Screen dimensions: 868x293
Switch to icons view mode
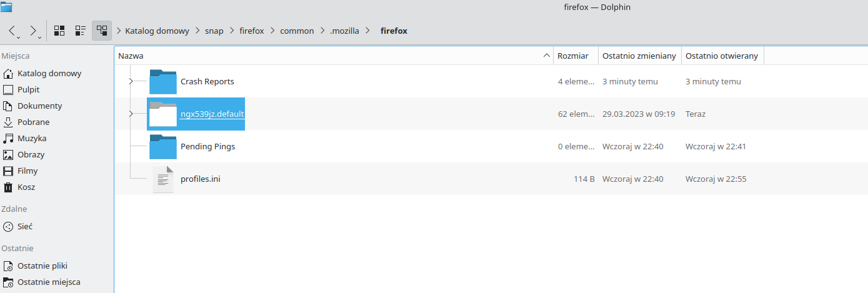click(x=59, y=30)
